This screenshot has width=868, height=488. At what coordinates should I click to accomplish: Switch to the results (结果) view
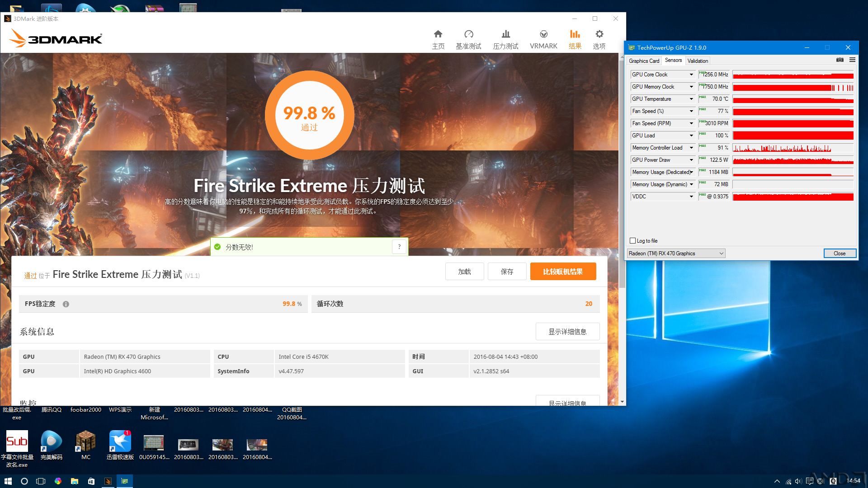(x=575, y=40)
